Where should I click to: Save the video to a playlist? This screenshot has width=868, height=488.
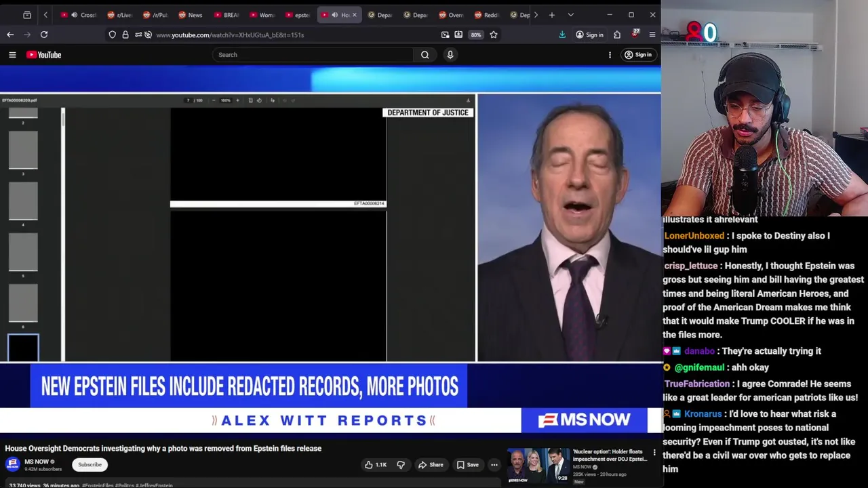pyautogui.click(x=467, y=465)
